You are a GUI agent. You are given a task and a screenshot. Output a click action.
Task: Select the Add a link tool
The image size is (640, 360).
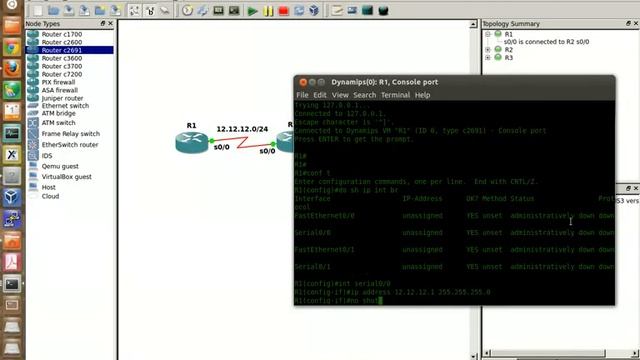[165, 11]
